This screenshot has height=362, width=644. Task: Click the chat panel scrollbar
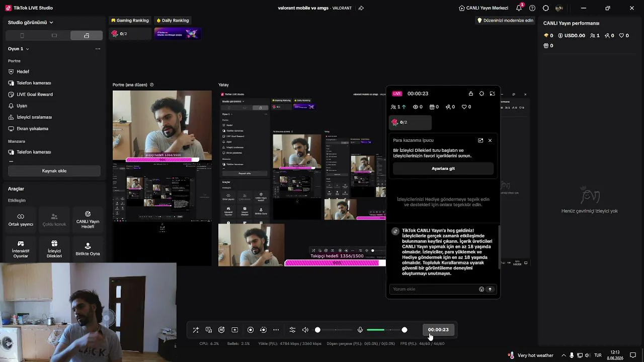[x=499, y=247]
